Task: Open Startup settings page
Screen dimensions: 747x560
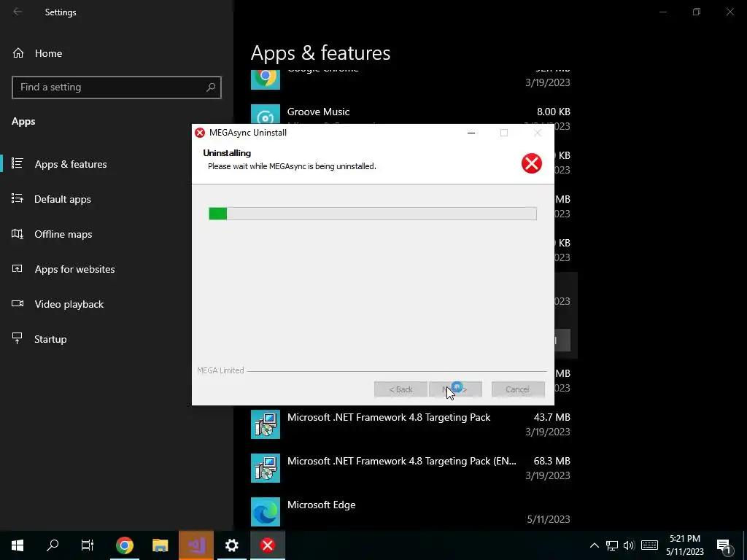Action: [x=50, y=339]
